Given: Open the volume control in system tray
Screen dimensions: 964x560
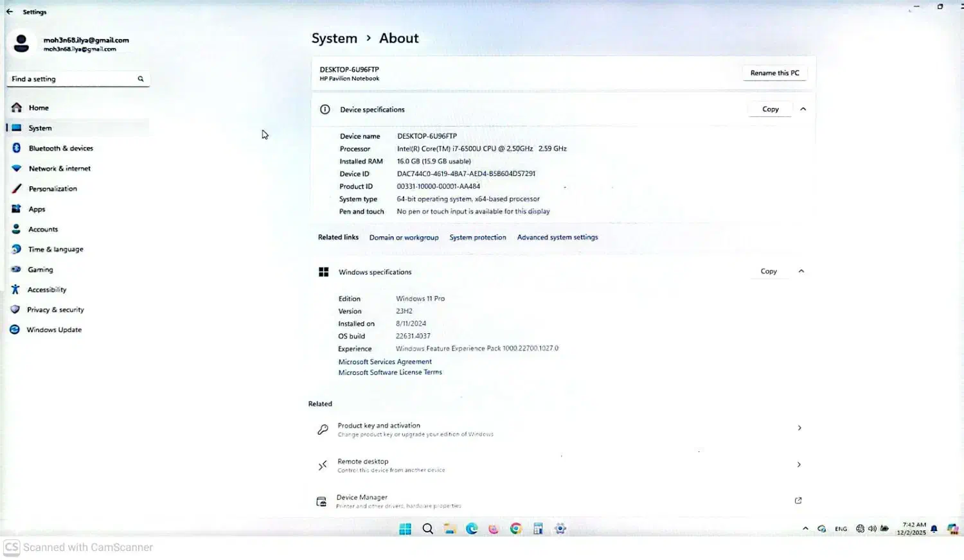Looking at the screenshot, I should click(x=872, y=529).
